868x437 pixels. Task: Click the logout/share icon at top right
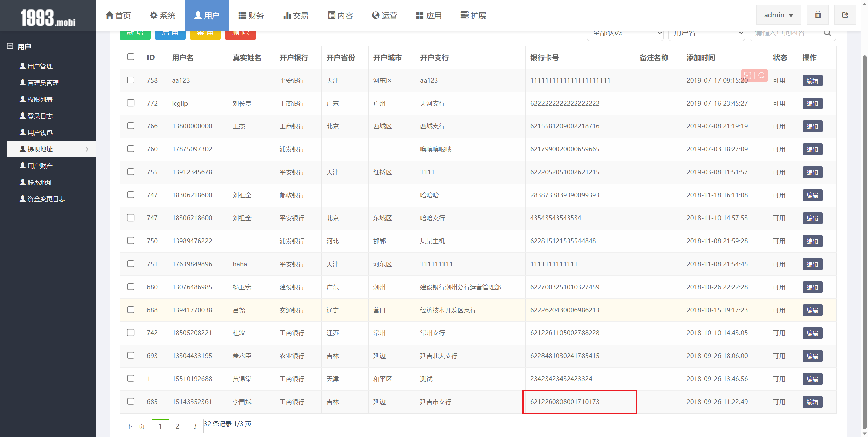click(x=845, y=15)
